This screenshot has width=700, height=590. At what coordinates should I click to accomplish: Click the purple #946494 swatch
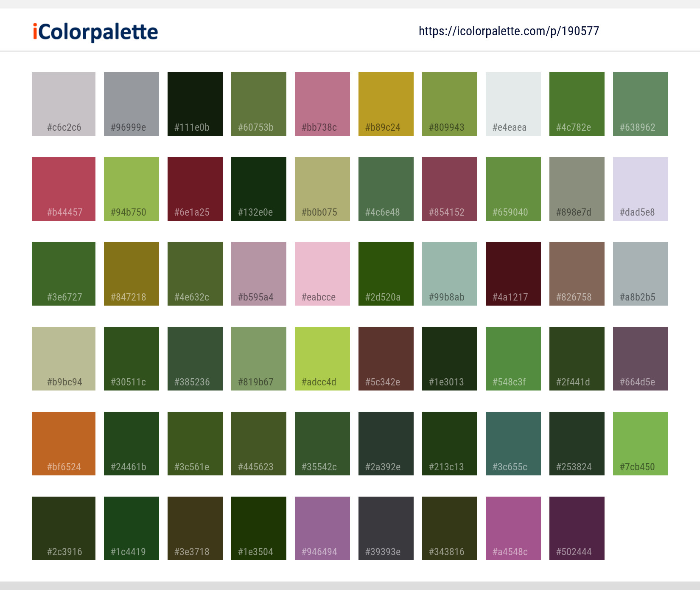click(322, 528)
